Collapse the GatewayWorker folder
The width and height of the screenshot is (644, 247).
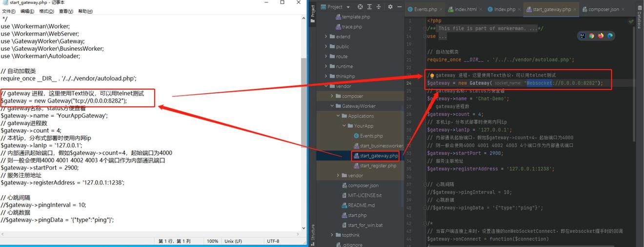(x=332, y=106)
